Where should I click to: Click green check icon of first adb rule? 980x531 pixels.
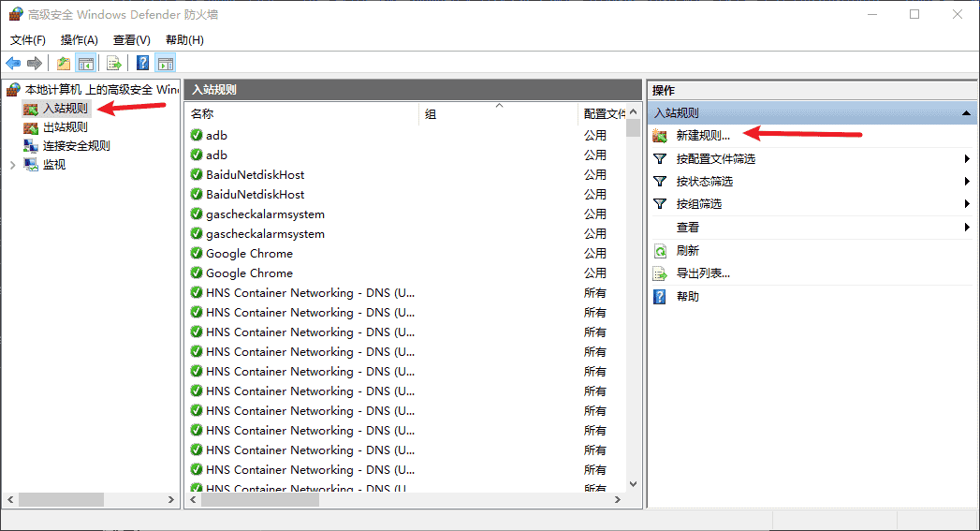click(x=197, y=135)
